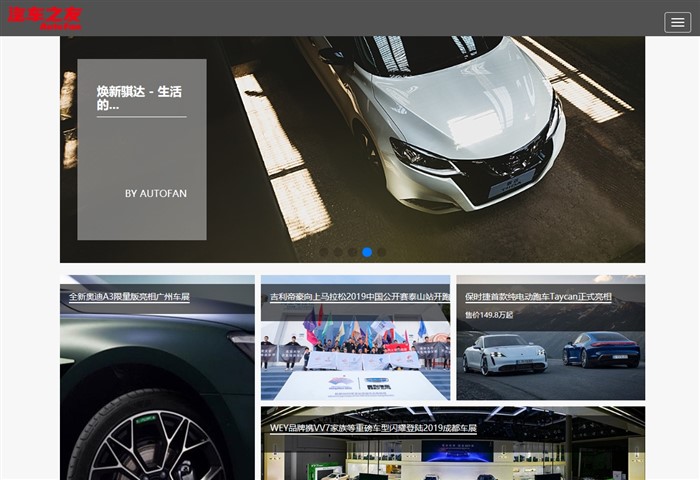Select the third carousel indicator dot

(x=352, y=252)
